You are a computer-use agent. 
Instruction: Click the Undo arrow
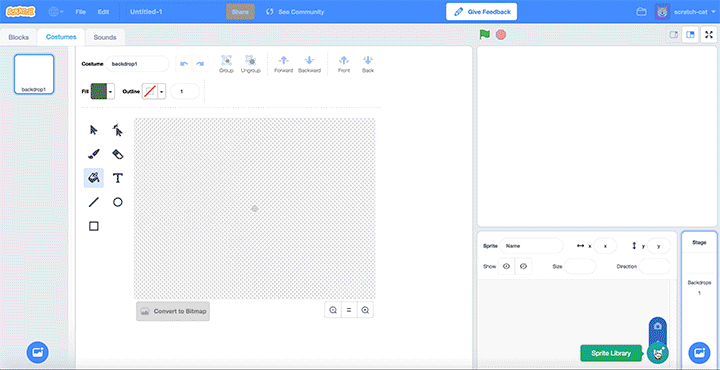[184, 64]
